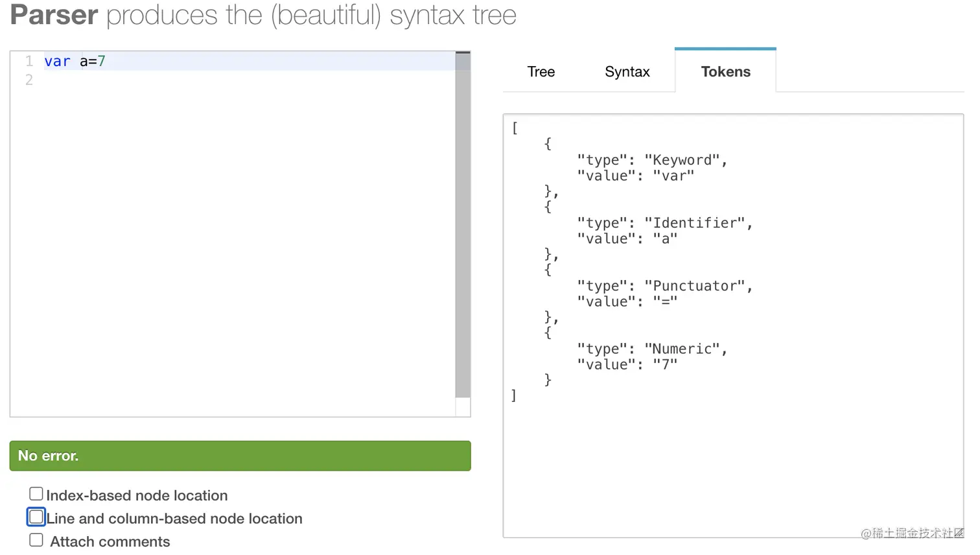
Task: Click the Parser page heading
Action: pyautogui.click(x=54, y=16)
